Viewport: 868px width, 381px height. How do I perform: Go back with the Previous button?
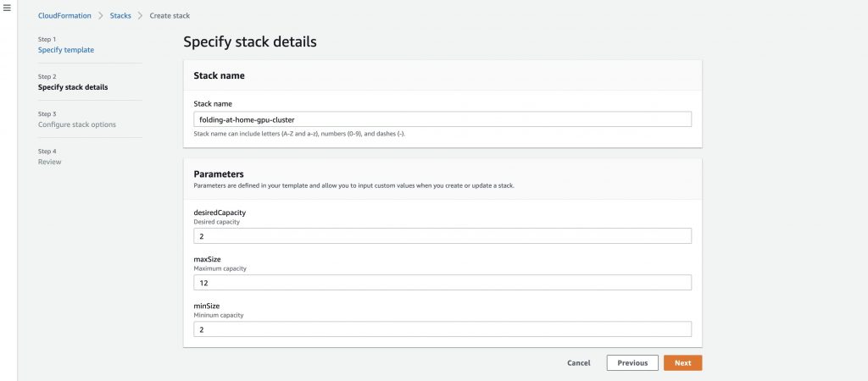pyautogui.click(x=632, y=362)
